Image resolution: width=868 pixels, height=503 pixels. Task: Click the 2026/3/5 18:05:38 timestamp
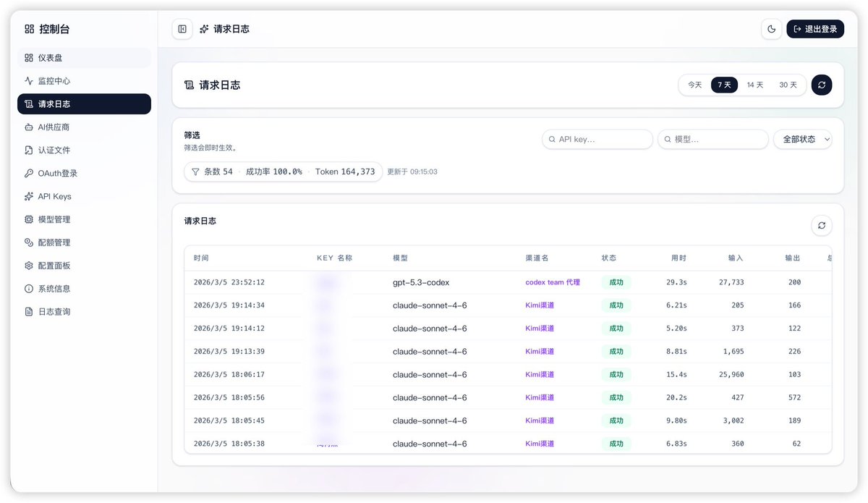pos(229,444)
